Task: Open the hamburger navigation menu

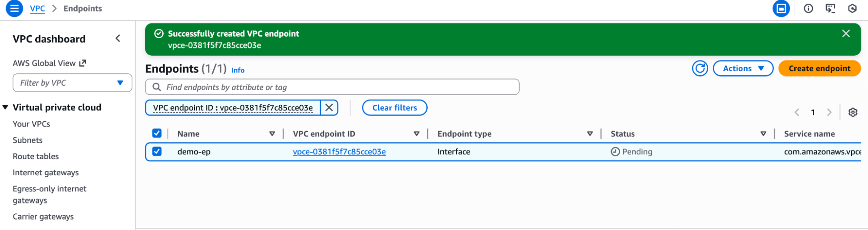Action: pyautogui.click(x=14, y=8)
